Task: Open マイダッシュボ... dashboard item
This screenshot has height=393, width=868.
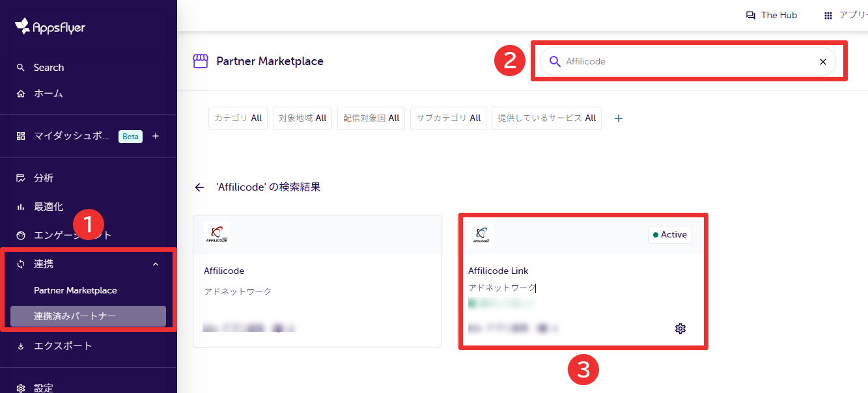Action: [72, 137]
